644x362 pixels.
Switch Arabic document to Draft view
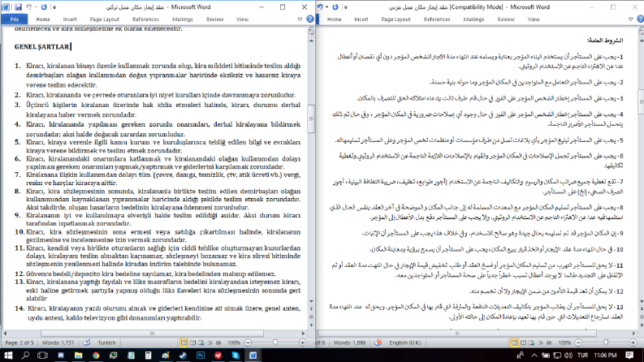click(549, 343)
